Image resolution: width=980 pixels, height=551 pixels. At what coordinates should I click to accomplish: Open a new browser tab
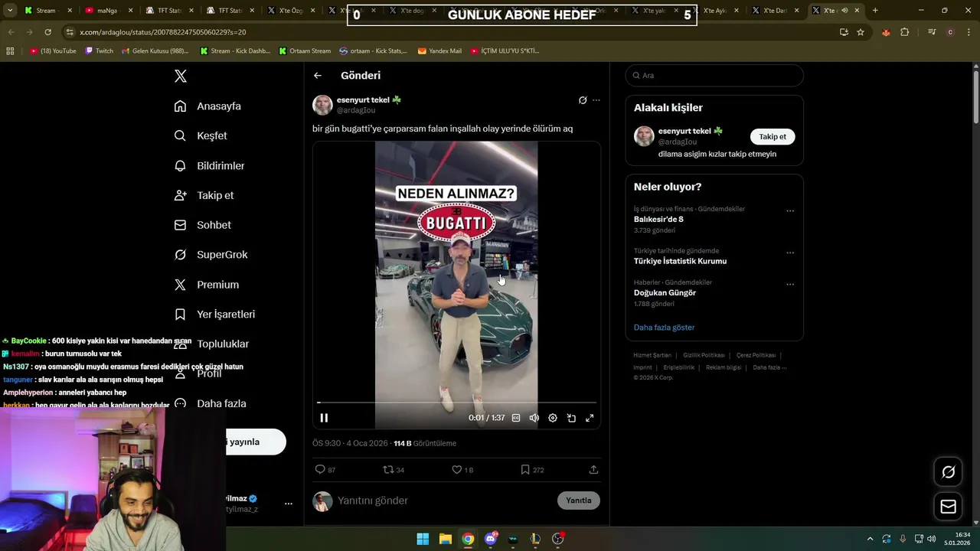pos(875,11)
